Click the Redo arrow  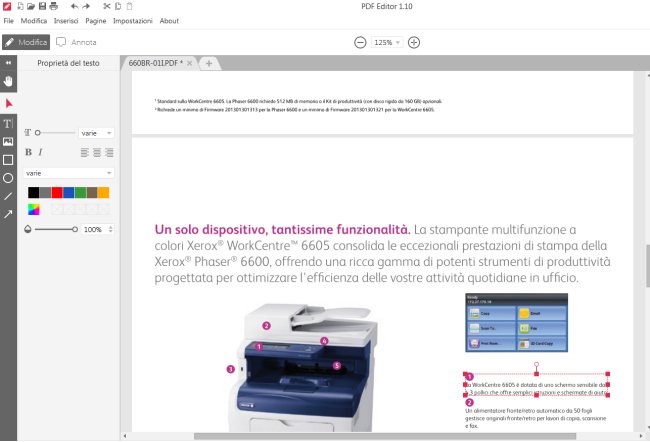tap(86, 6)
